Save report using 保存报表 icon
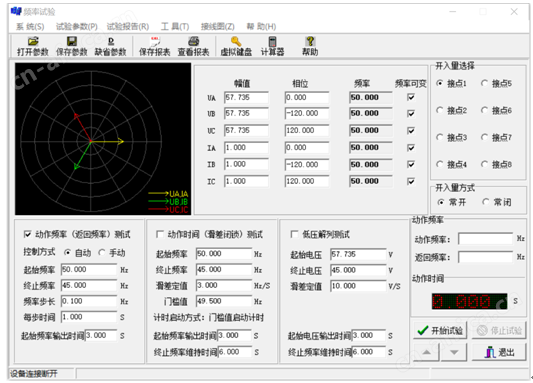Image resolution: width=533 pixels, height=383 pixels. click(155, 46)
